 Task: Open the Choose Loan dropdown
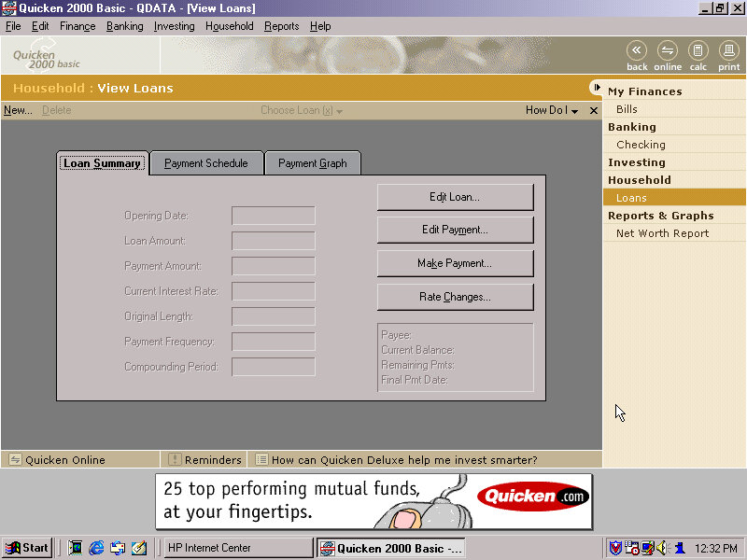coord(302,110)
